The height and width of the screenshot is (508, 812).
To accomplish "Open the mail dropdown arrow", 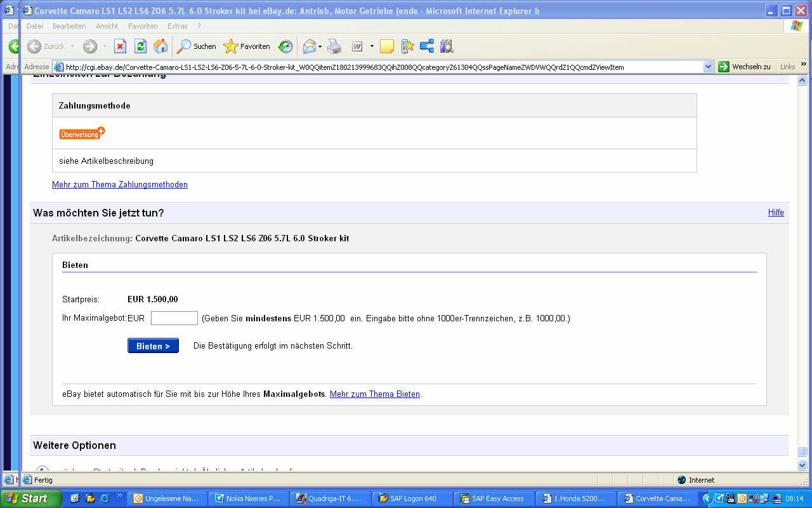I will point(320,46).
